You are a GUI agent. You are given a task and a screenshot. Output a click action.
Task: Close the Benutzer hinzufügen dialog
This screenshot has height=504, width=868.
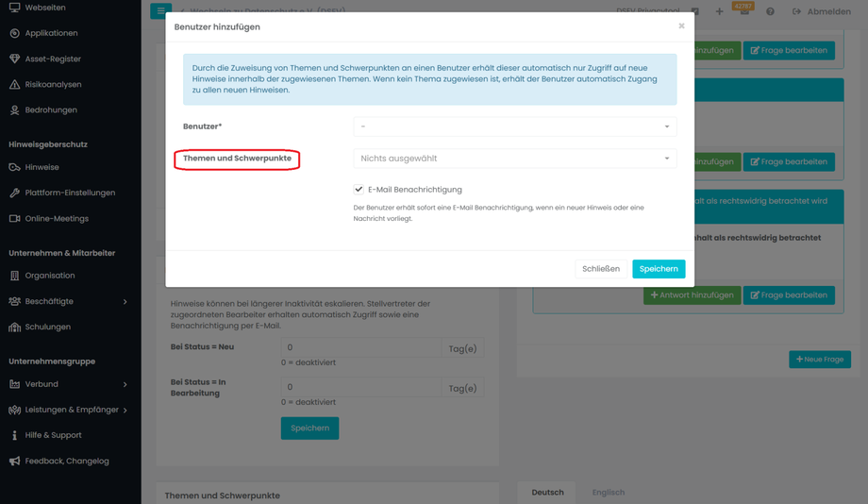point(681,26)
